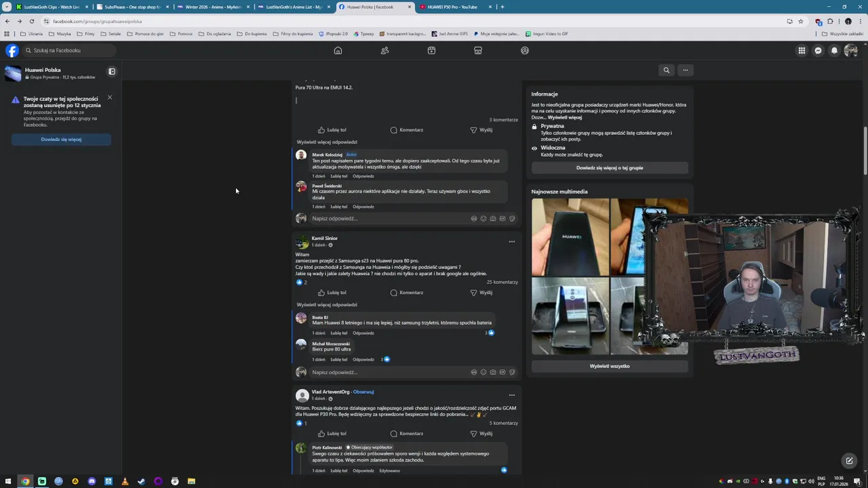Share the Vlad ArteventOrg post

point(481,434)
